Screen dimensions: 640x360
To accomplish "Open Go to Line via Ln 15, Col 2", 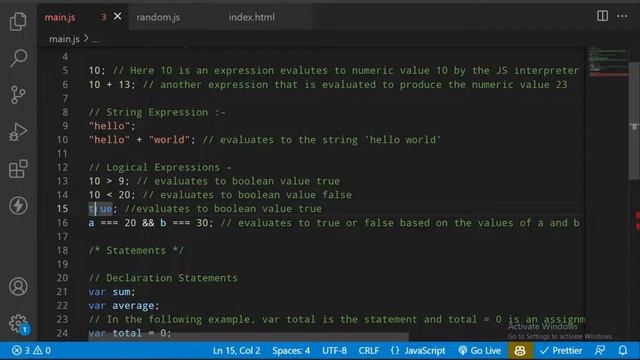I will 236,350.
